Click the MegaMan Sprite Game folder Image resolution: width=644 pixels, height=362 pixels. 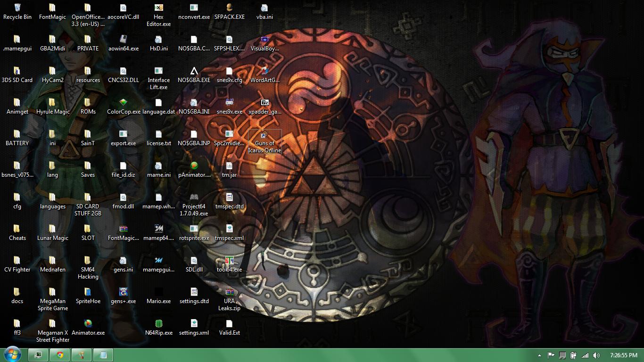pos(52,300)
